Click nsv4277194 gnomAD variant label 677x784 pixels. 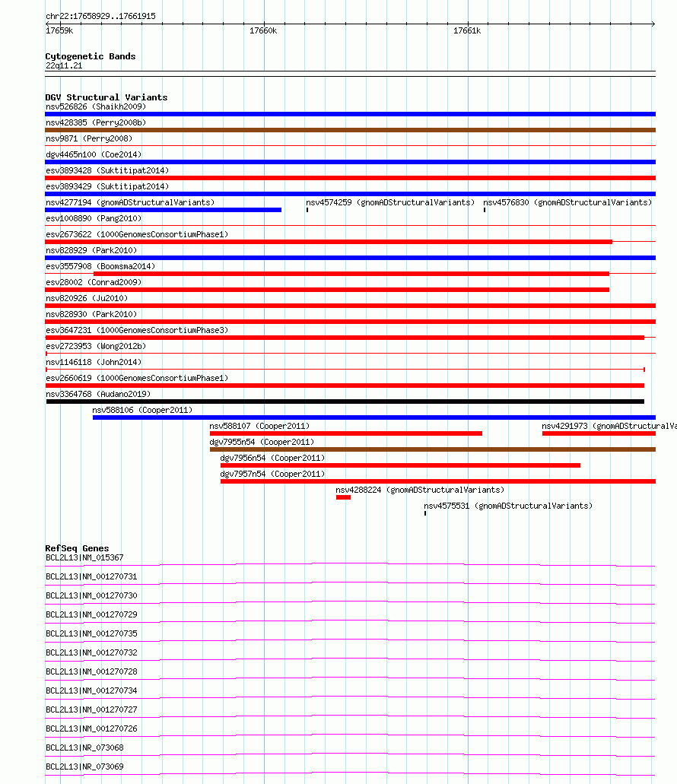point(130,202)
